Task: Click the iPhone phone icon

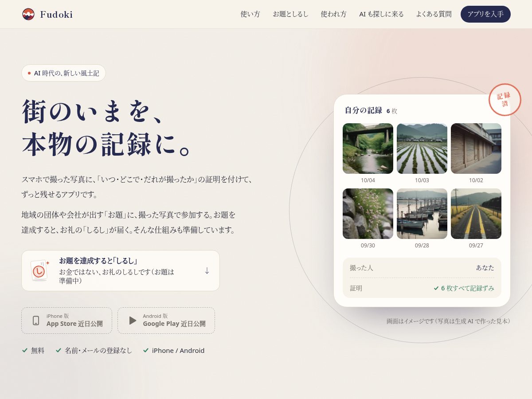Action: tap(36, 321)
